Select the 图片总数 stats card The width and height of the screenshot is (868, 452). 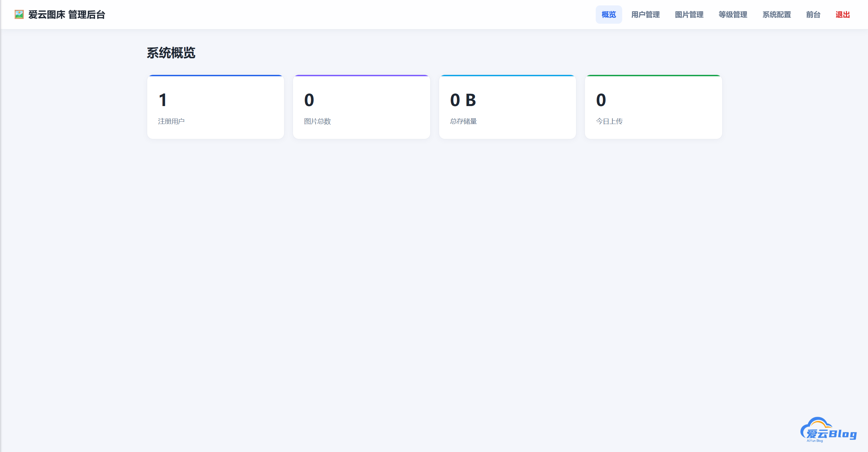pyautogui.click(x=361, y=107)
